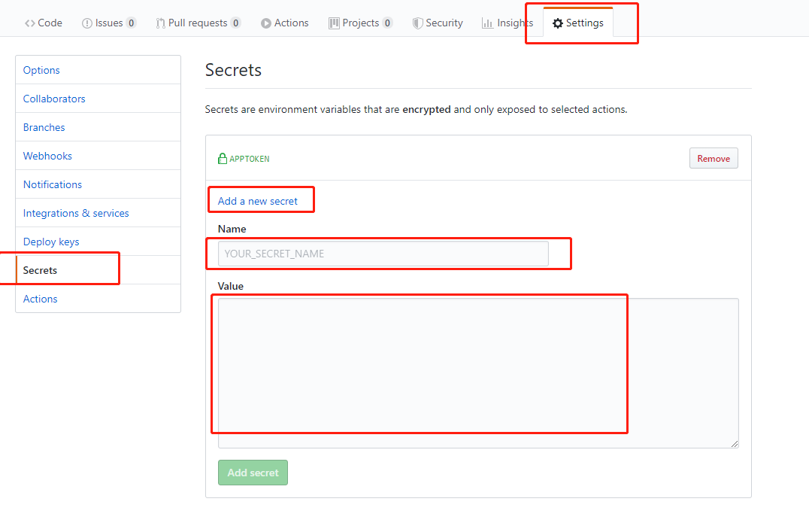
Task: Switch to the Projects tab
Action: point(360,23)
